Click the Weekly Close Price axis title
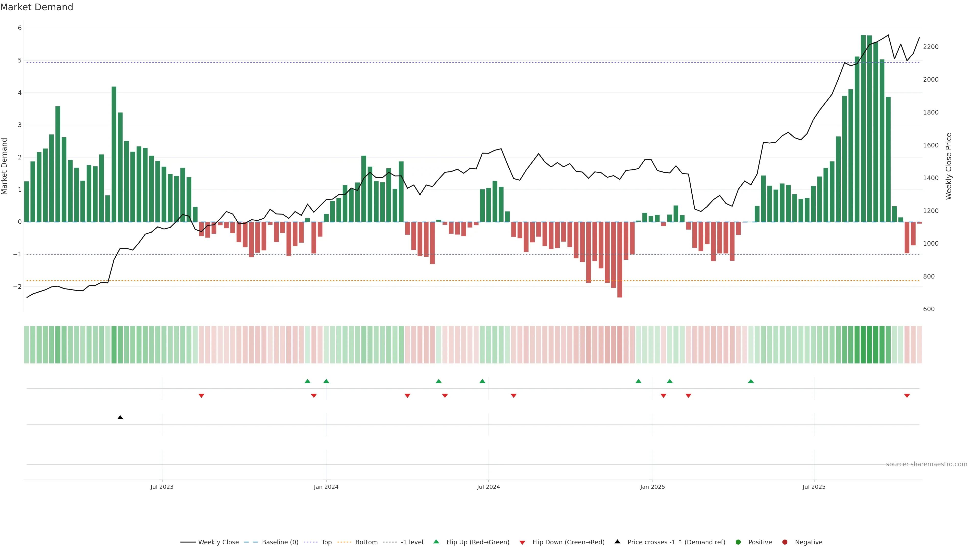980x551 pixels. [949, 166]
